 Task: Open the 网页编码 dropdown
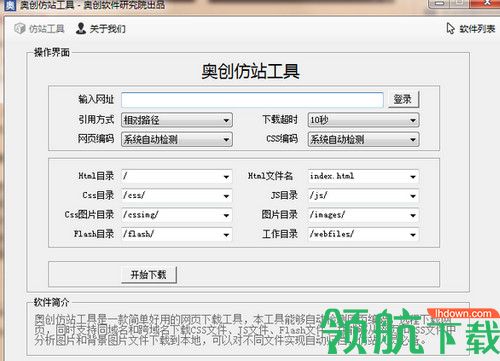point(177,139)
